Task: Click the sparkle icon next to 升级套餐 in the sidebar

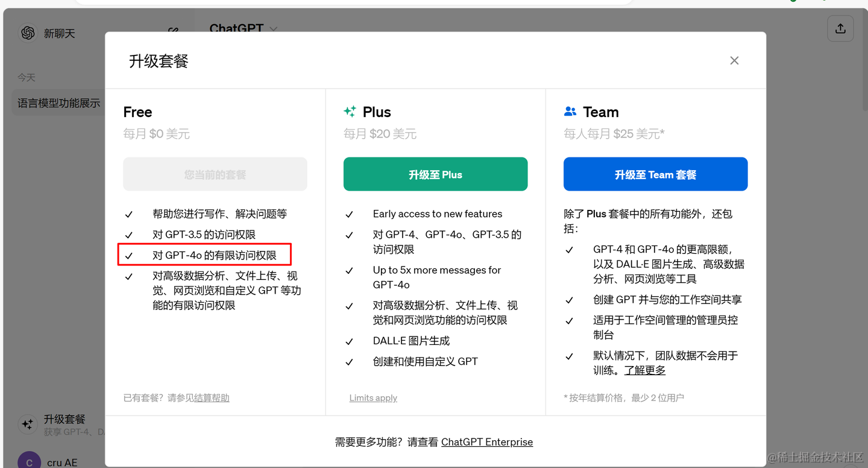Action: [27, 425]
